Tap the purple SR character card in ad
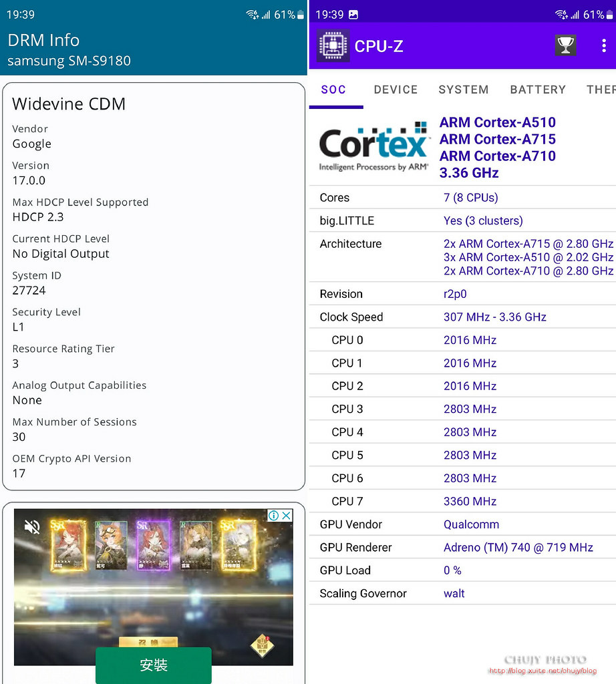 point(153,545)
